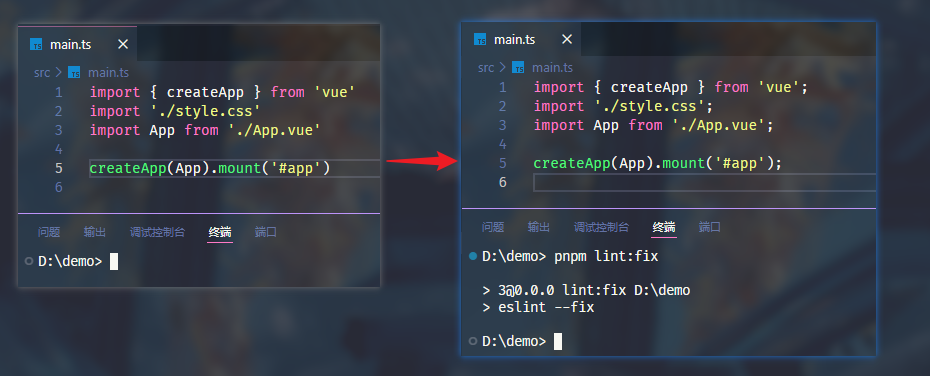This screenshot has width=930, height=376.
Task: Expand breadcrumb chevron after src in right window
Action: point(502,68)
